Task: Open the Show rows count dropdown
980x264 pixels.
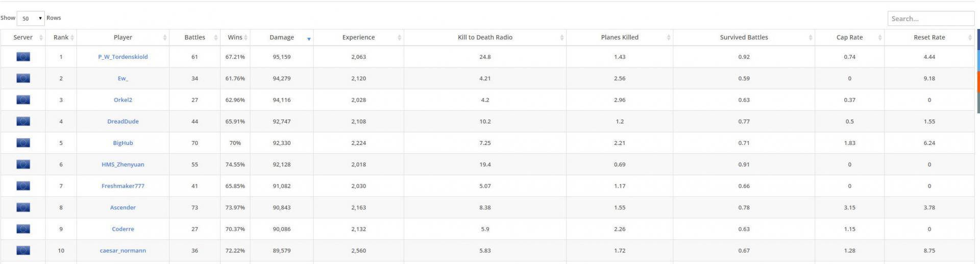Action: pyautogui.click(x=31, y=18)
